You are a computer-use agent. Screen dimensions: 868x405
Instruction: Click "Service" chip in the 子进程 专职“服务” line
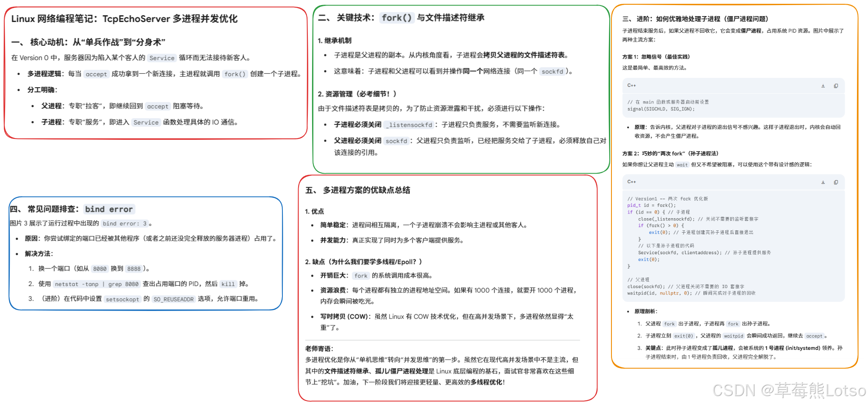[146, 122]
